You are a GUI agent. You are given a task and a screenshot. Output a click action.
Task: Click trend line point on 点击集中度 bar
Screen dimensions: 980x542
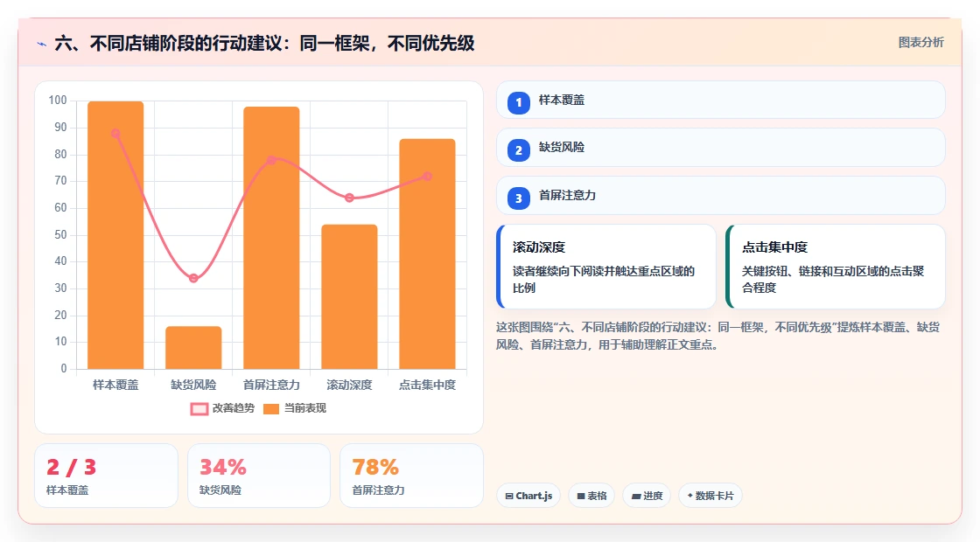point(428,176)
